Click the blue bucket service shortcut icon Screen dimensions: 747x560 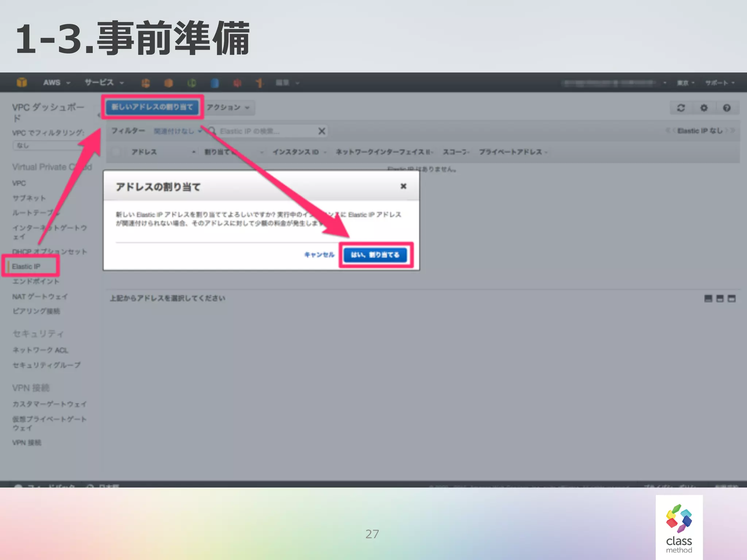[x=215, y=83]
